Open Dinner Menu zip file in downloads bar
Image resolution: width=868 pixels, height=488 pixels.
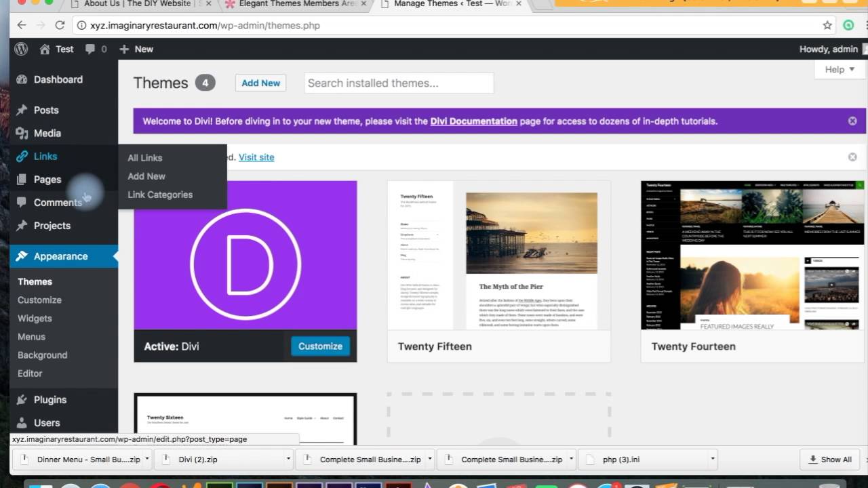79,459
